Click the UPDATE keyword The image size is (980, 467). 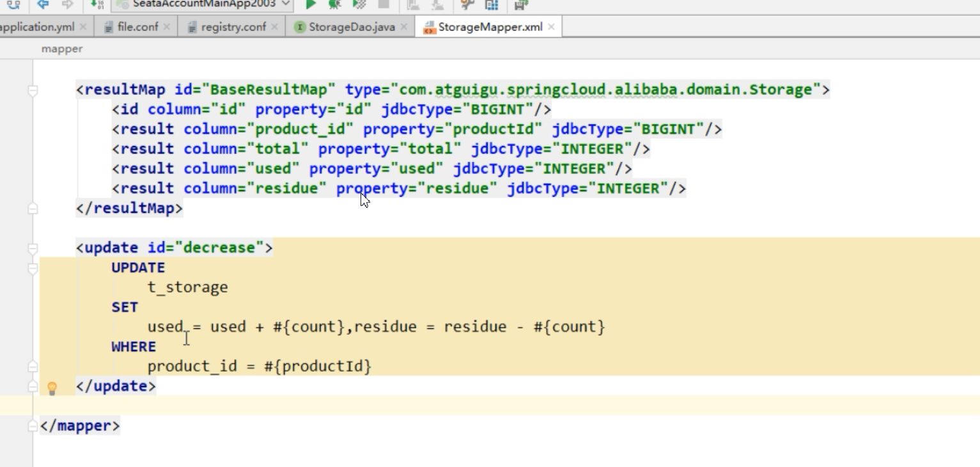(x=138, y=267)
